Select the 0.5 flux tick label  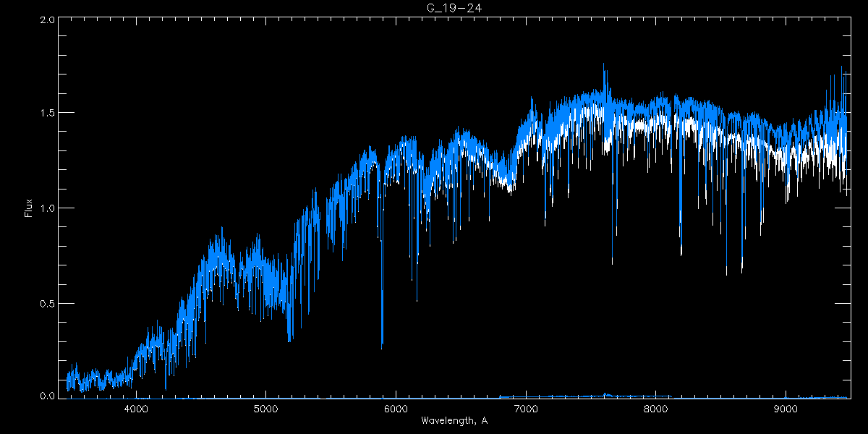click(47, 303)
